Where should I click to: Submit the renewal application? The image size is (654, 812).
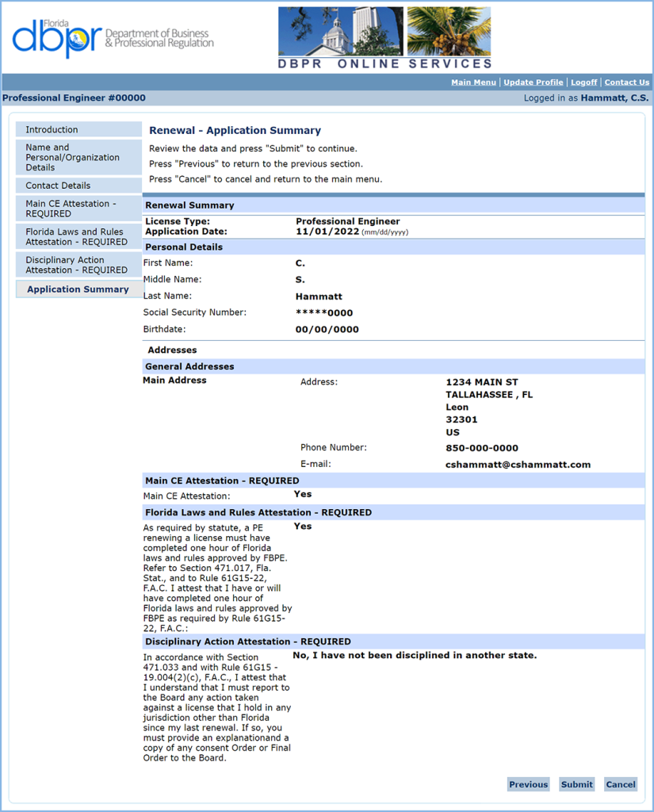(x=576, y=784)
